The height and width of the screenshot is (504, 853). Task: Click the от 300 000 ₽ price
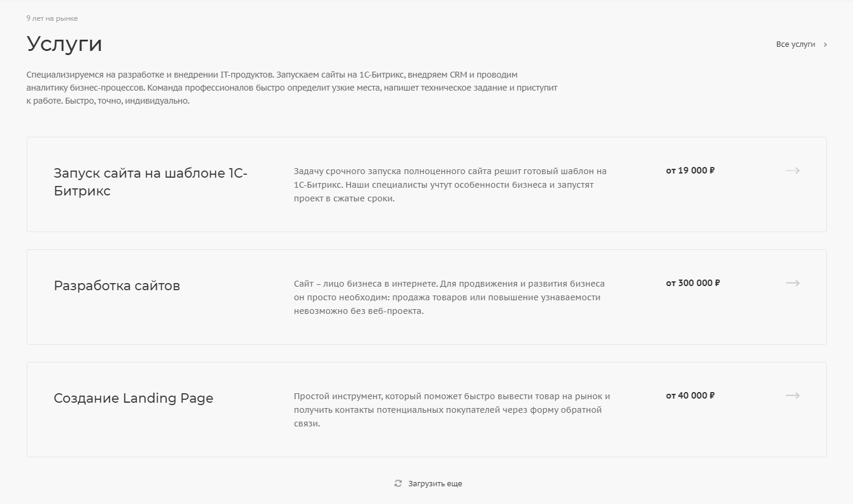pos(693,283)
